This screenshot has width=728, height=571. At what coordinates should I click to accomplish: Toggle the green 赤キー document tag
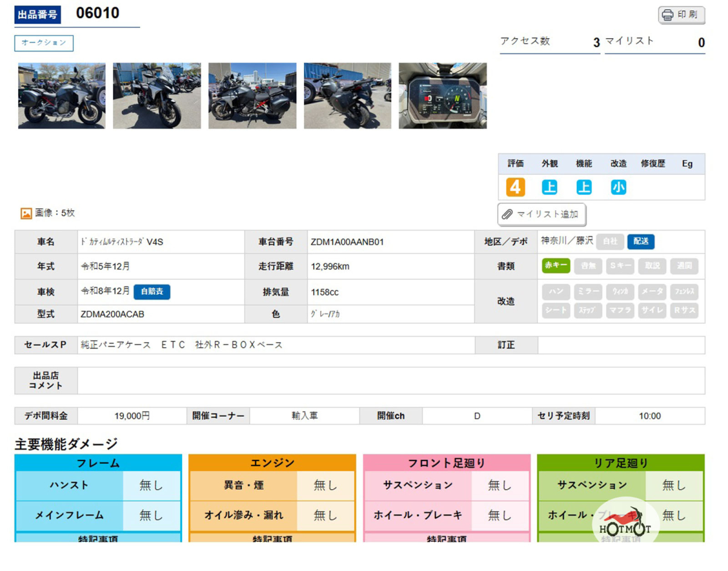(556, 266)
